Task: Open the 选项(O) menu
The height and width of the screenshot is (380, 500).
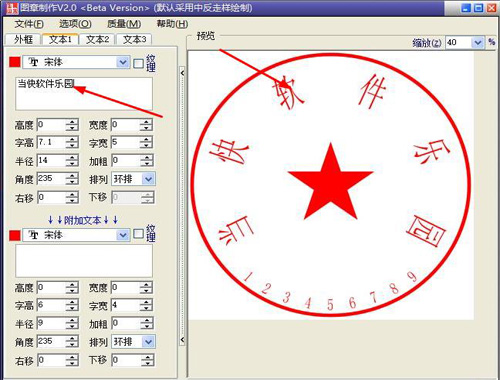Action: coord(75,24)
